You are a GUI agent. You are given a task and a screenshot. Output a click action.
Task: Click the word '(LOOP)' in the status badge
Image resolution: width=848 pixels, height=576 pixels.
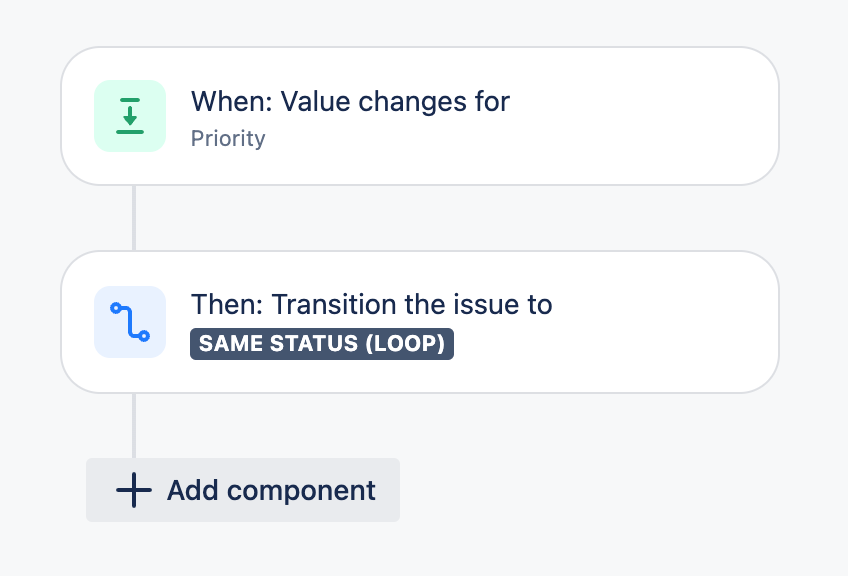click(405, 343)
